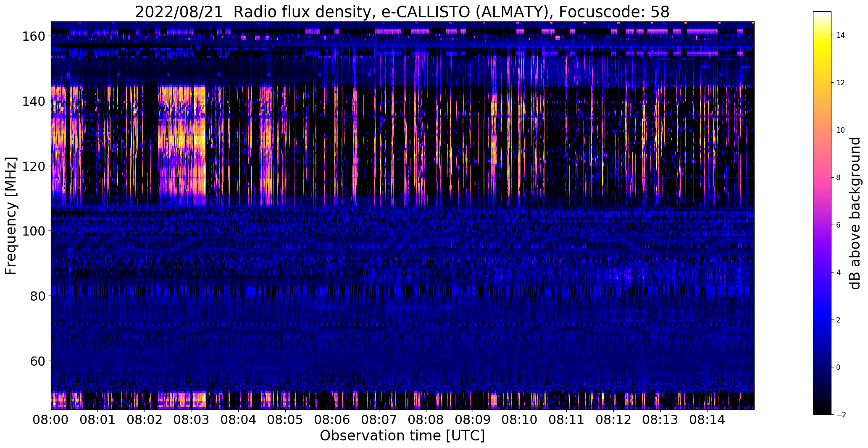Click the 08:04 time tick label

tap(238, 419)
